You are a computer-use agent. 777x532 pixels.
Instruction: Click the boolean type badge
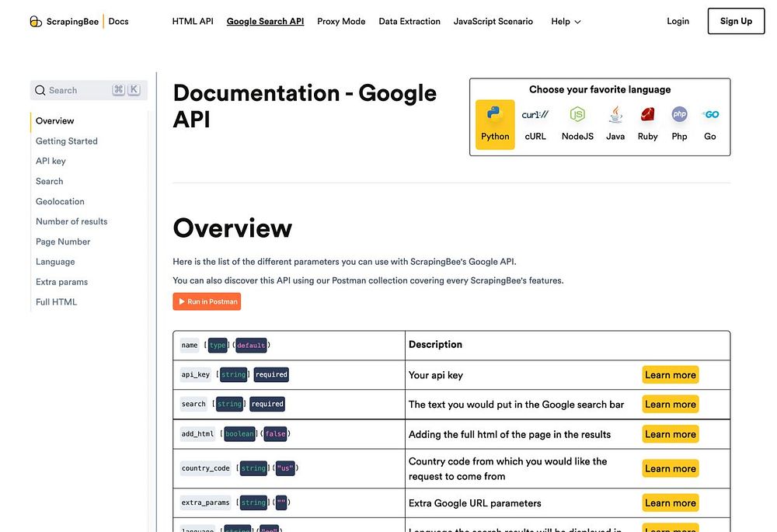[x=239, y=434]
